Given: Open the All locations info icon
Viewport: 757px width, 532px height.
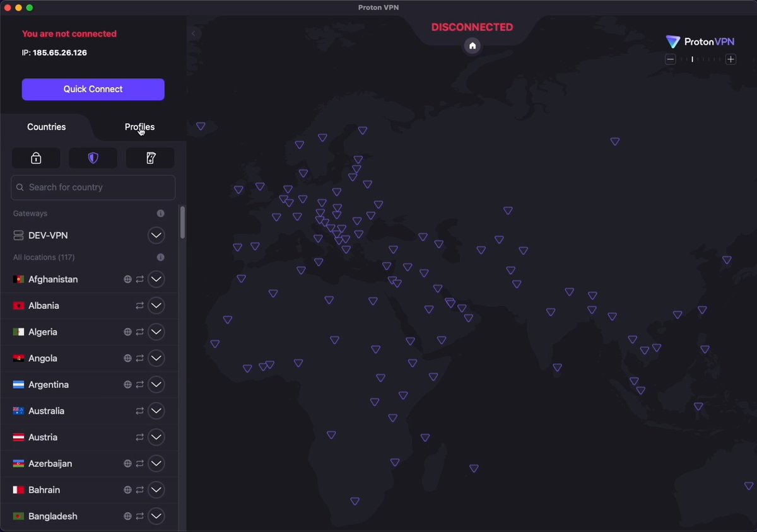Looking at the screenshot, I should click(x=160, y=257).
